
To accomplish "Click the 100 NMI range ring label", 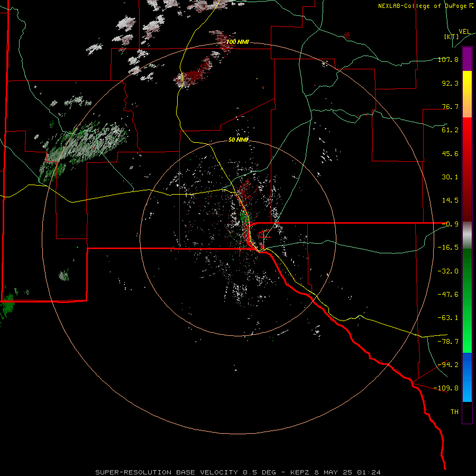I will pyautogui.click(x=237, y=42).
